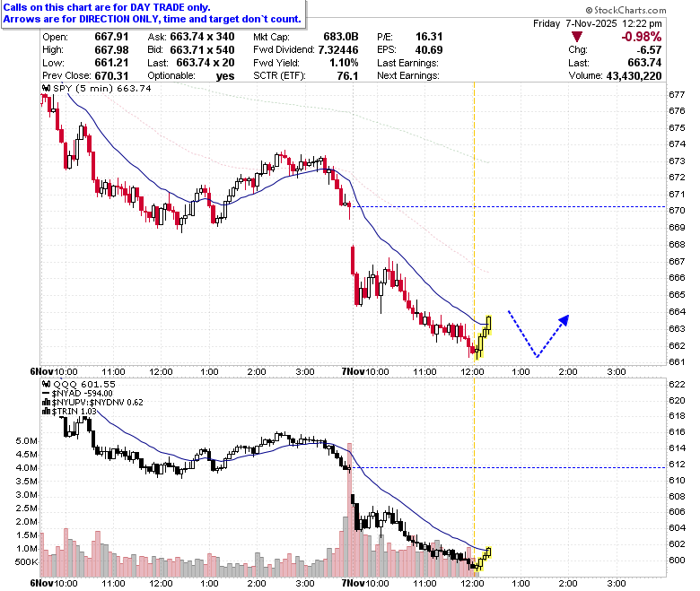Viewport: 700px width, 591px height.
Task: Click the SCTR (ETF) value 76.1
Action: [x=348, y=76]
